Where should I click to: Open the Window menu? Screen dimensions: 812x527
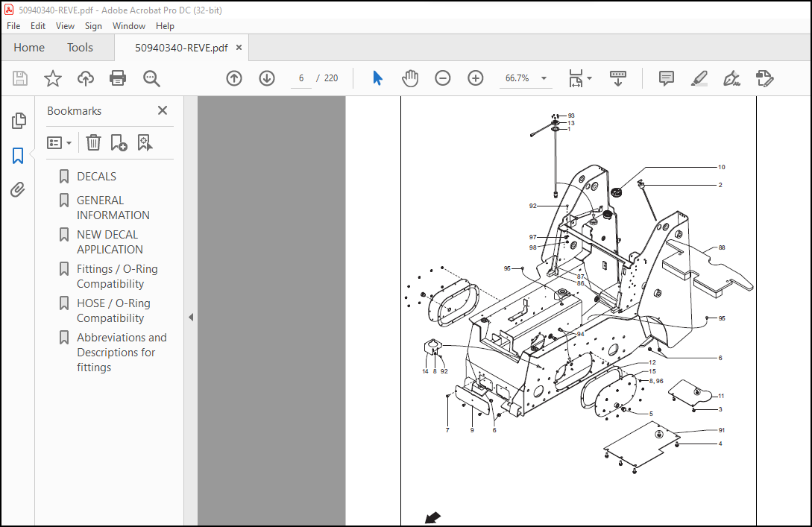129,26
